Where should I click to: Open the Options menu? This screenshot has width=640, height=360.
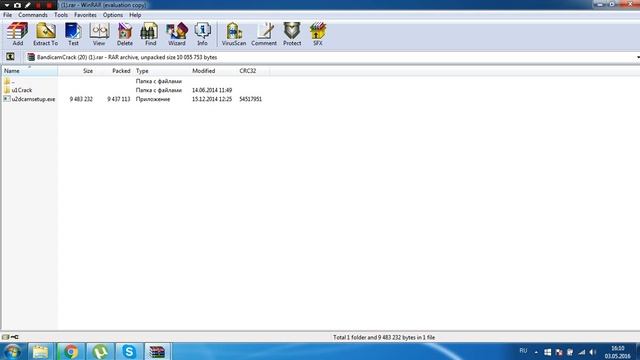pos(113,15)
